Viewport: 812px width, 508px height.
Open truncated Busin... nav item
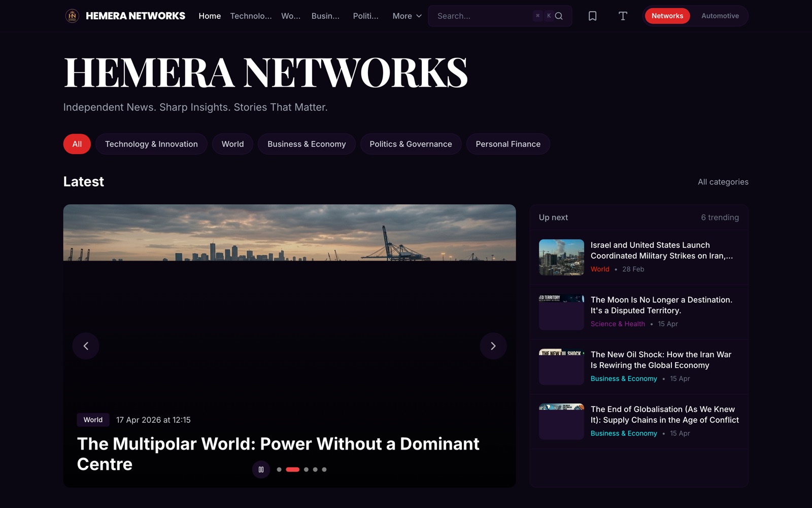(x=325, y=16)
